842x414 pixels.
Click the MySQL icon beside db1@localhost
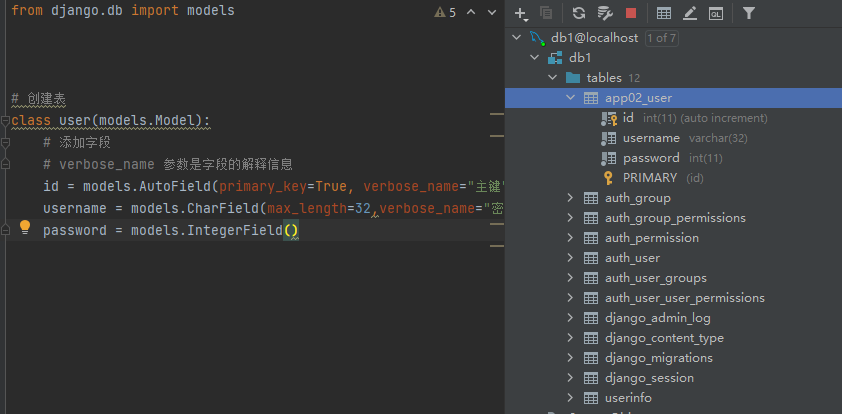[x=538, y=38]
